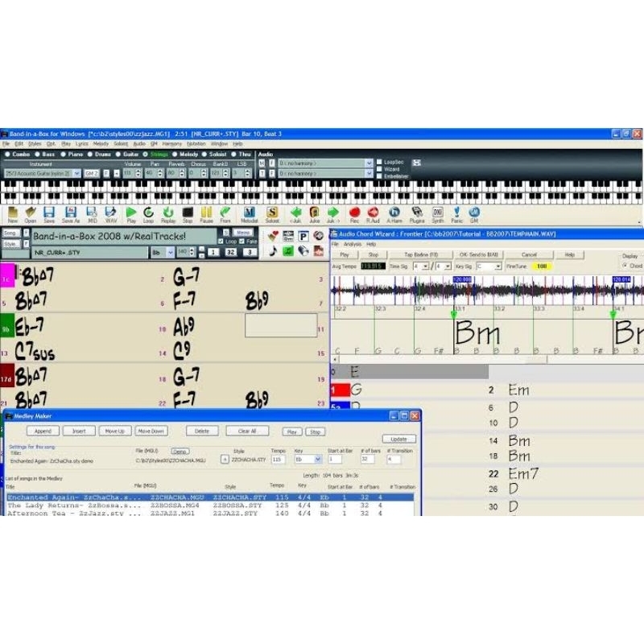Screen dimensions: 644x644
Task: Open the Synth toolbar icon
Action: point(438,215)
